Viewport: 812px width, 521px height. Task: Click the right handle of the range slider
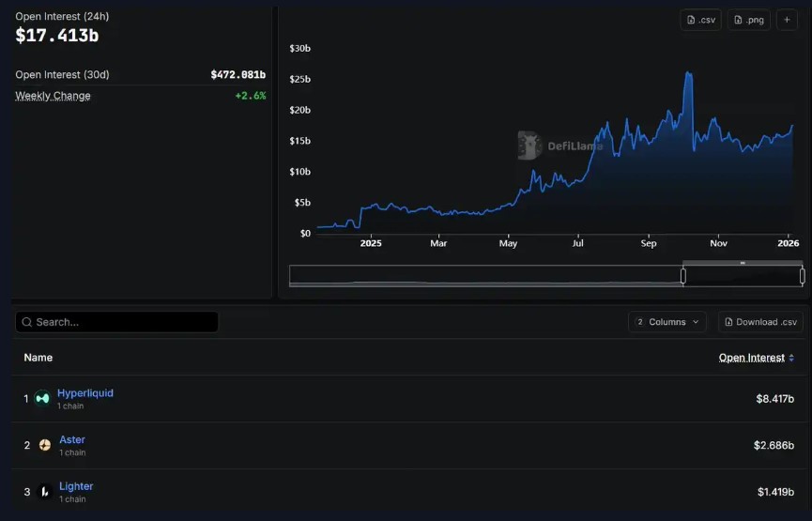click(803, 276)
